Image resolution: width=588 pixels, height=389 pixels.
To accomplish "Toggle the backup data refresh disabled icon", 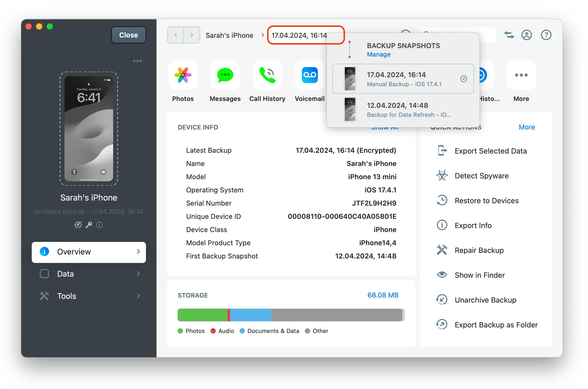I will coord(78,225).
